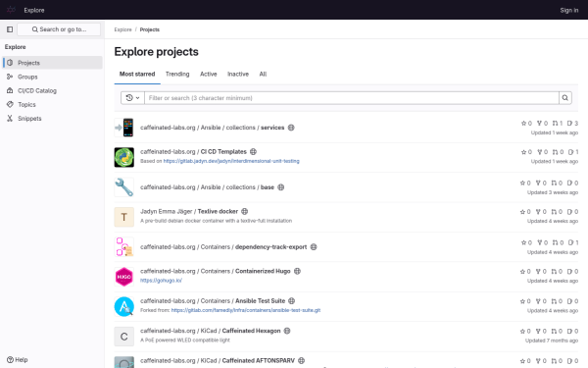Click public globe icon beside services
Screen dimensions: 588x368
pyautogui.click(x=291, y=128)
